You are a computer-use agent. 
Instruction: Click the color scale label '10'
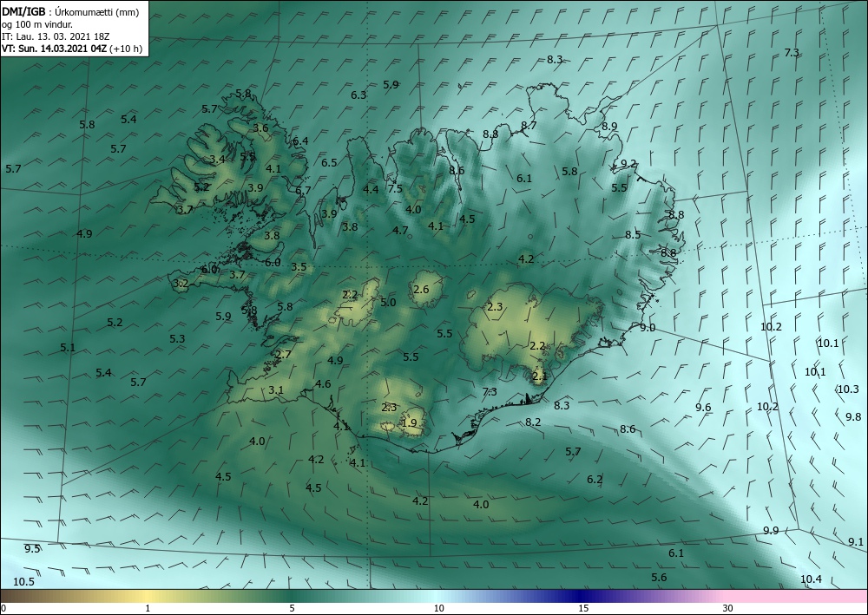[438, 608]
